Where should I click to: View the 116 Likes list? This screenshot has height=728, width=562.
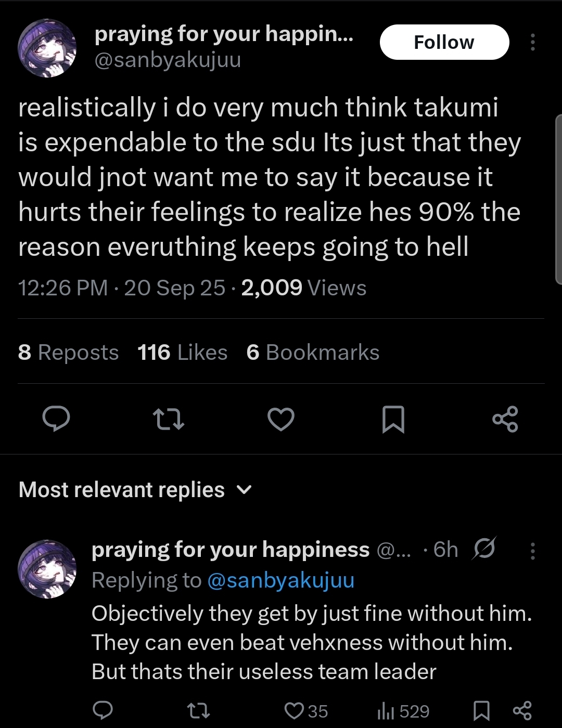point(182,353)
